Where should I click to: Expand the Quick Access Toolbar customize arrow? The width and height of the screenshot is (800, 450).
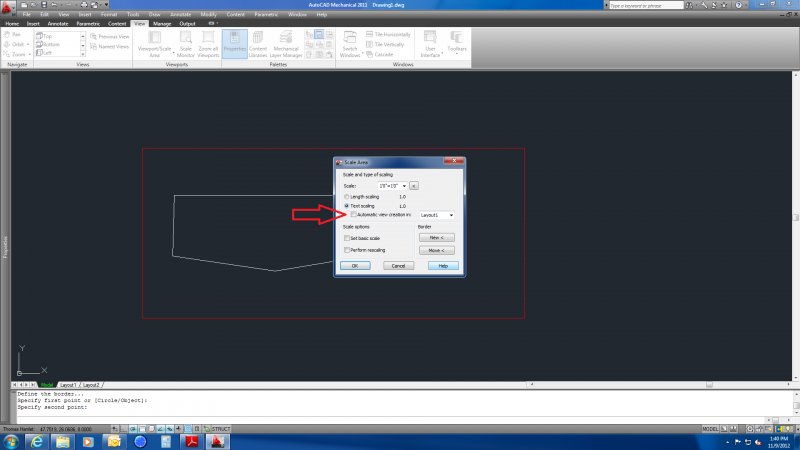pyautogui.click(x=107, y=5)
